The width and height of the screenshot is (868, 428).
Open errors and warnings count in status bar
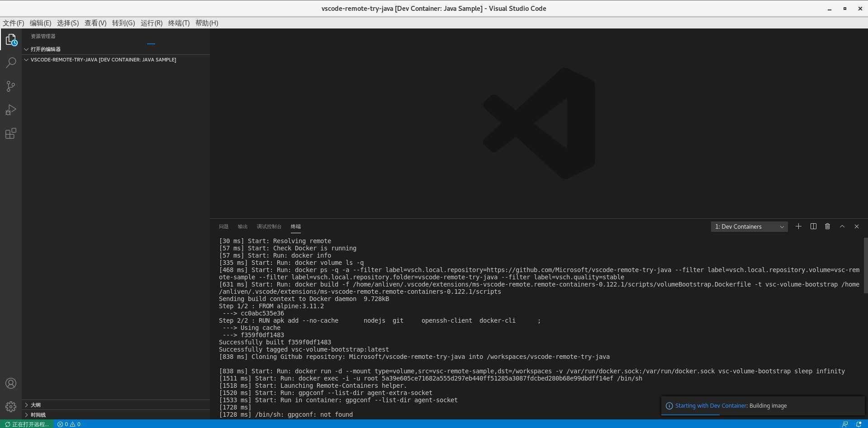click(x=69, y=424)
